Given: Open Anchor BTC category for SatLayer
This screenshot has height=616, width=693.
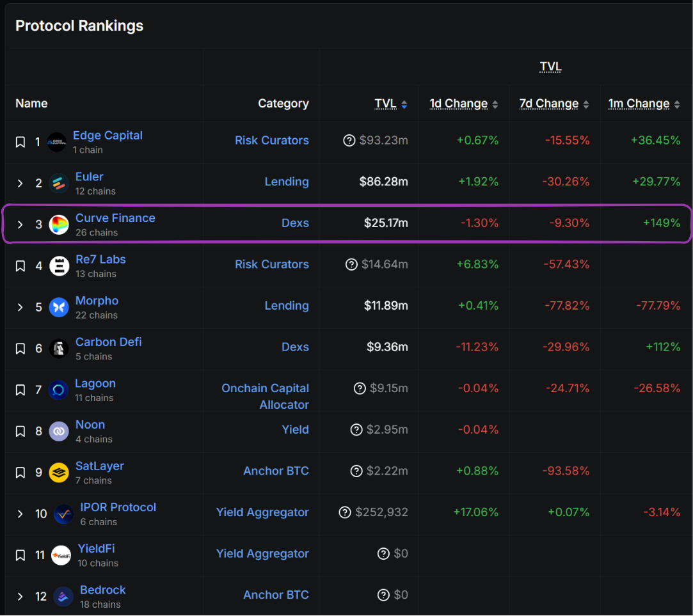Looking at the screenshot, I should (x=276, y=471).
